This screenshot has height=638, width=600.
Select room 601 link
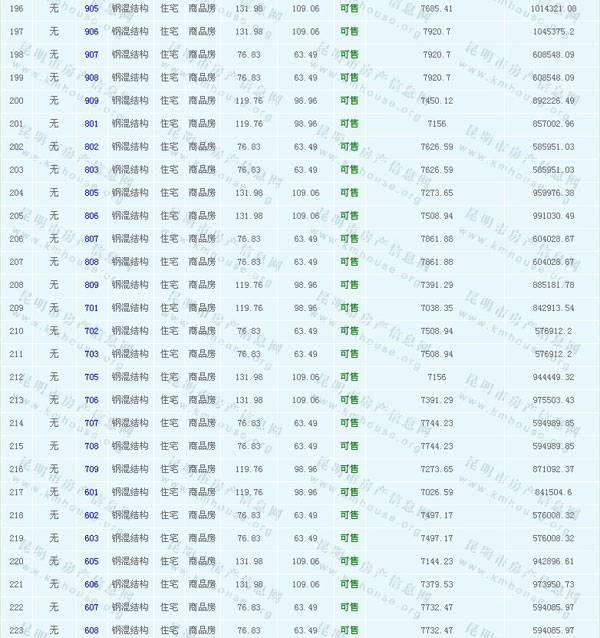pyautogui.click(x=92, y=492)
